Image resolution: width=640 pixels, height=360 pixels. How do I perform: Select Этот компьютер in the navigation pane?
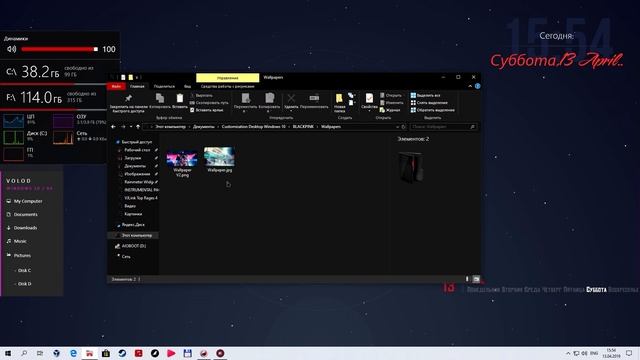136,236
